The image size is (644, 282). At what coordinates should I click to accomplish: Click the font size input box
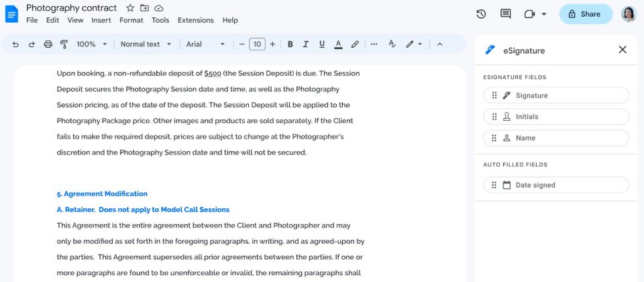click(257, 44)
